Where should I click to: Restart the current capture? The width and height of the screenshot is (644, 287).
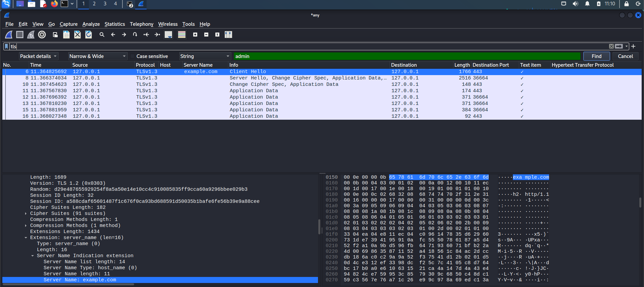31,35
